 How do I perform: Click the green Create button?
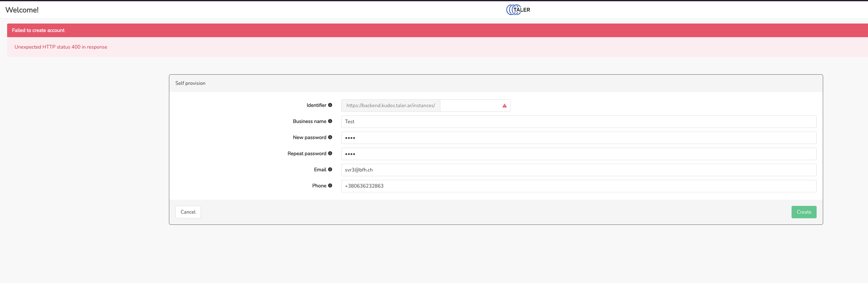(x=804, y=212)
